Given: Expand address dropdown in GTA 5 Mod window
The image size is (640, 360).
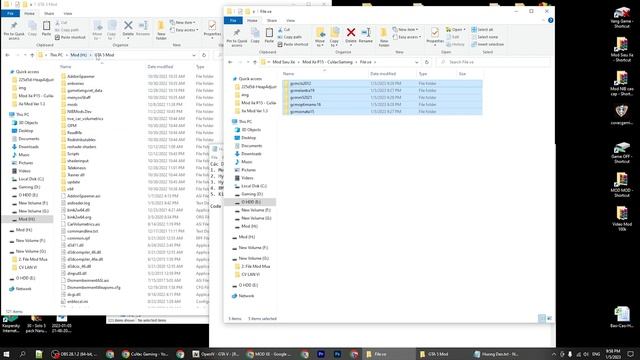Looking at the screenshot, I should 194,55.
